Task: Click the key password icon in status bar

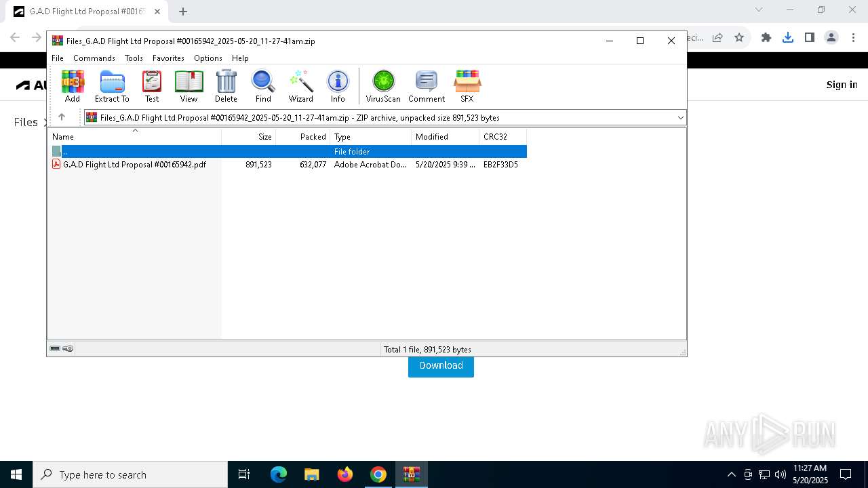Action: click(68, 348)
